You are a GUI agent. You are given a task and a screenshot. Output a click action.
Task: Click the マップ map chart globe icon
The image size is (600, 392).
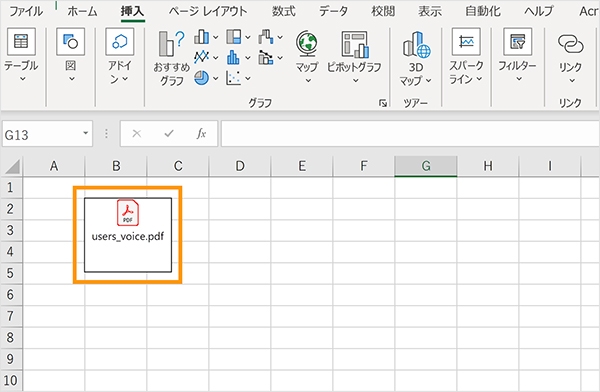[x=307, y=43]
